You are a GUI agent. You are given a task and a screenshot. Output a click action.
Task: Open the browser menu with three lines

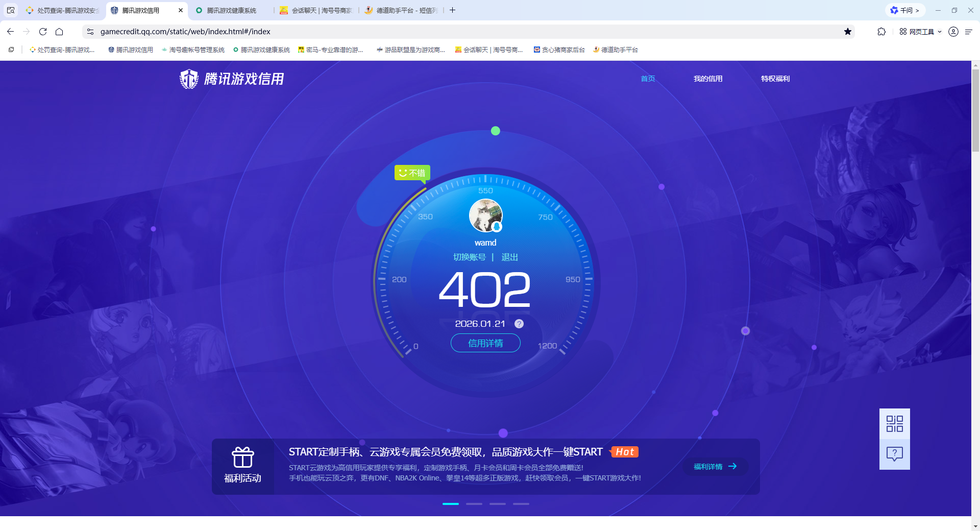pos(969,32)
